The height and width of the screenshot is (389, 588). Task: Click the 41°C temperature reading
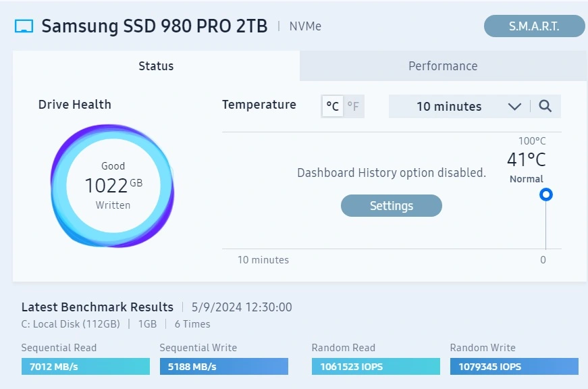click(526, 160)
